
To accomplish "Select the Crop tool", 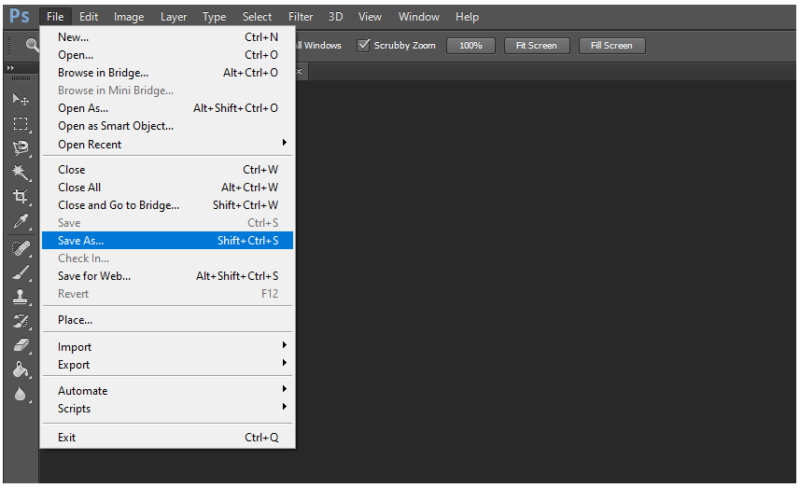I will tap(20, 197).
